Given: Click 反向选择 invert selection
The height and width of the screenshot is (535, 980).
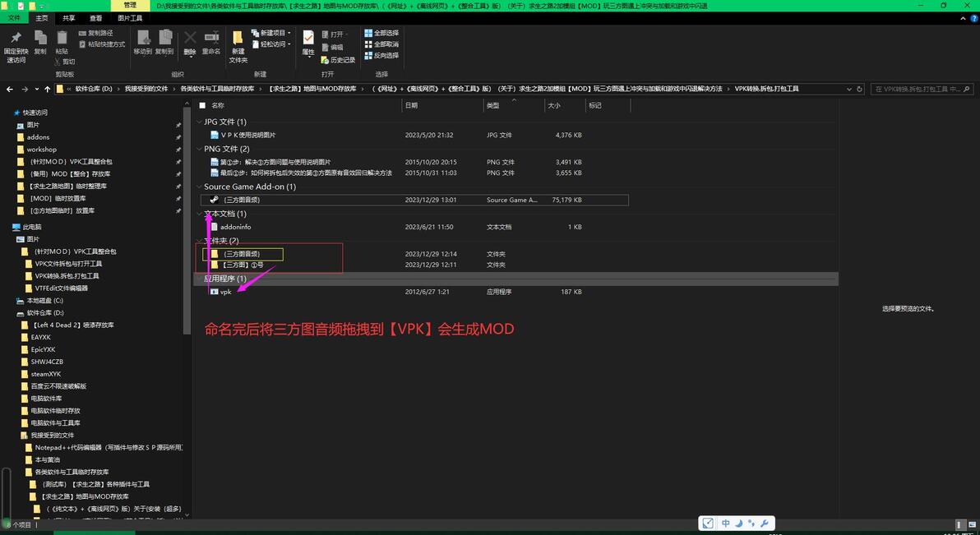Looking at the screenshot, I should pyautogui.click(x=381, y=56).
